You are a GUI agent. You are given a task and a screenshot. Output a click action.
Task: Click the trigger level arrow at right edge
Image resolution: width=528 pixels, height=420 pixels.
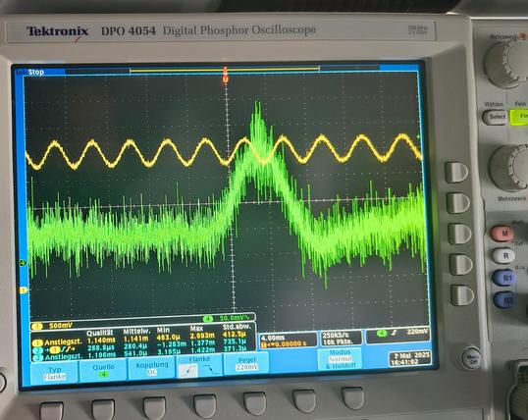(x=418, y=136)
